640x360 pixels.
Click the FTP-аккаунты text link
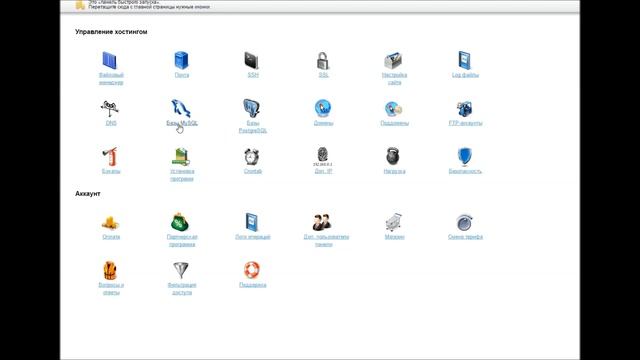coord(465,123)
